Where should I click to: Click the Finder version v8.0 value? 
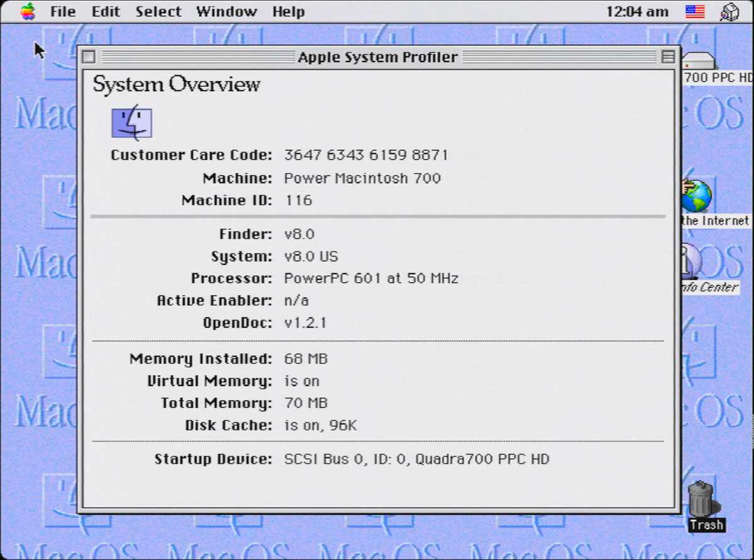click(299, 234)
